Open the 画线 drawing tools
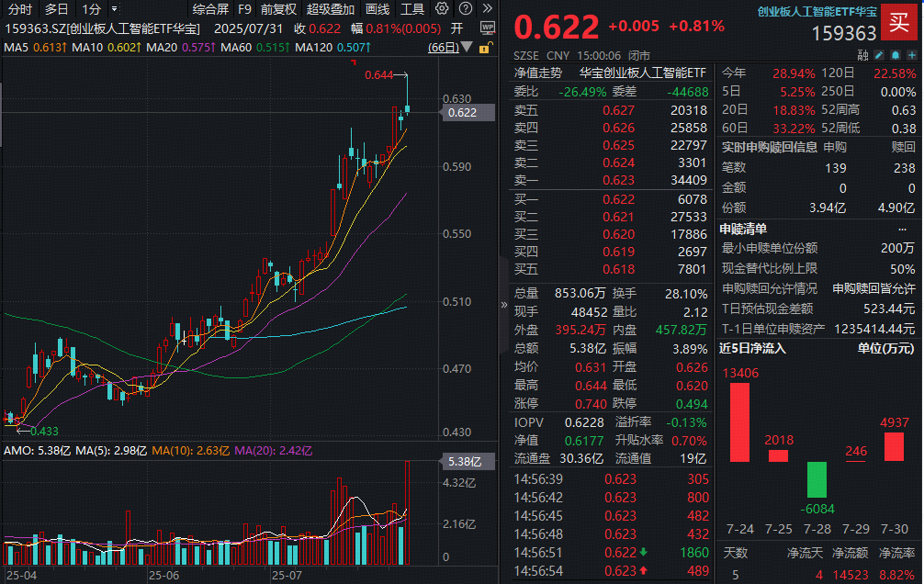 point(377,9)
